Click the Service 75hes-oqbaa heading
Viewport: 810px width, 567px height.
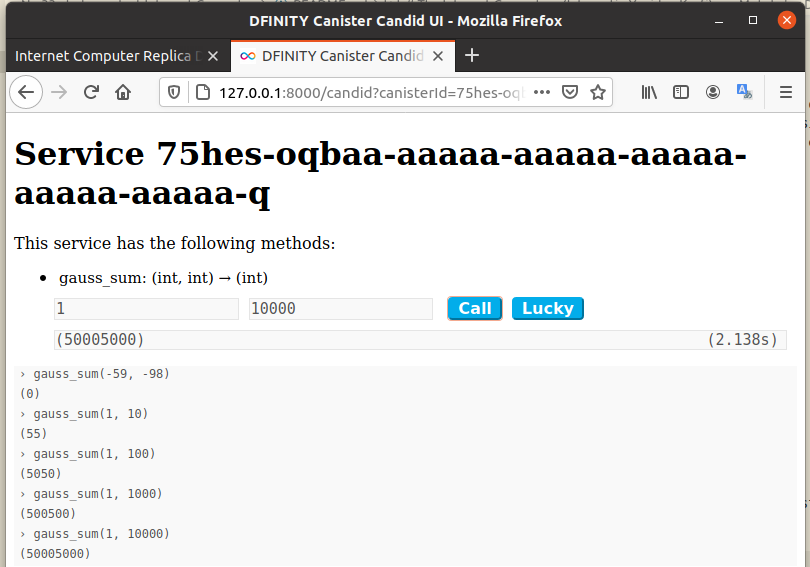pyautogui.click(x=380, y=174)
